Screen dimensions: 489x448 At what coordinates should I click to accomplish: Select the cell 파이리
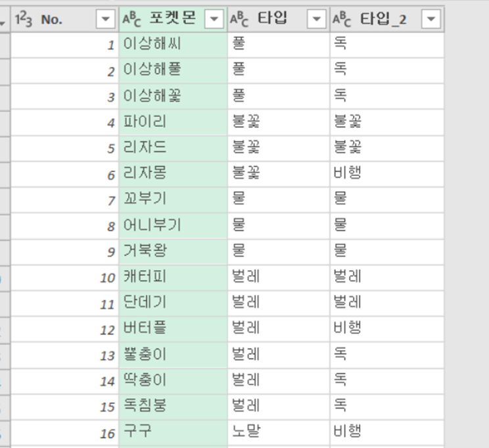coord(173,123)
